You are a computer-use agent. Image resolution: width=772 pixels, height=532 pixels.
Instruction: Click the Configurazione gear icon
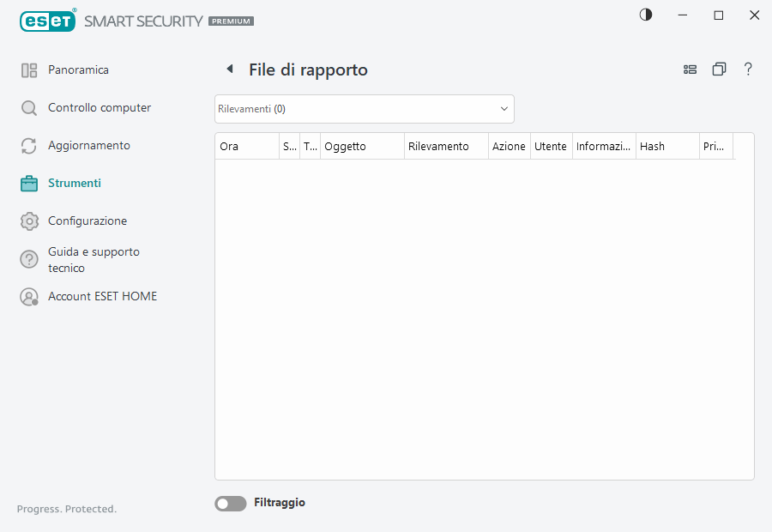29,221
